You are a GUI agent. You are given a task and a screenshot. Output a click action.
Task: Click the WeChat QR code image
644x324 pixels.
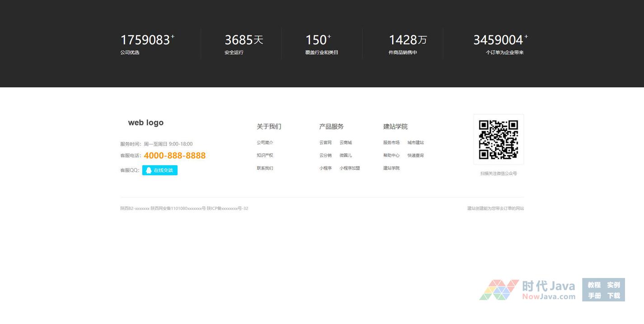pos(498,139)
